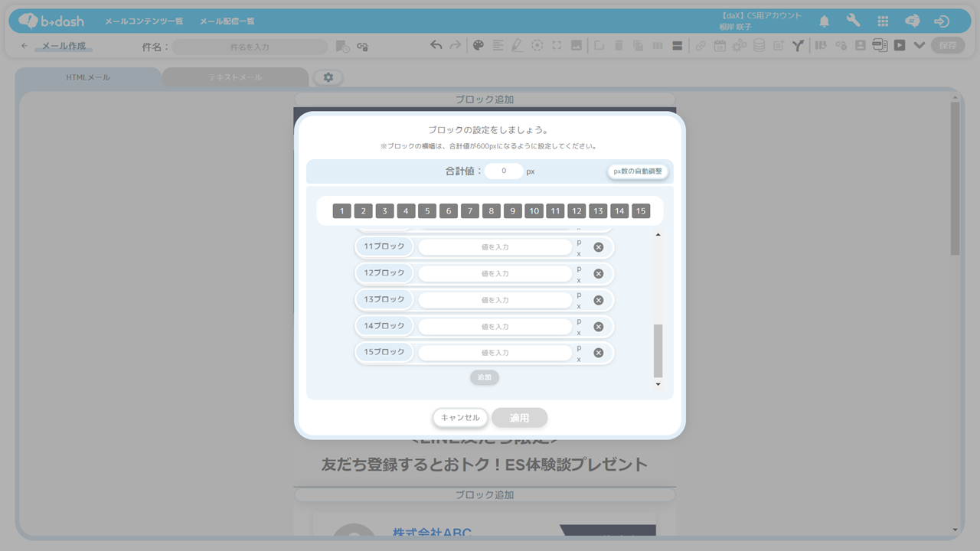This screenshot has width=980, height=551.
Task: Open the notifications bell in the header
Action: 825,21
